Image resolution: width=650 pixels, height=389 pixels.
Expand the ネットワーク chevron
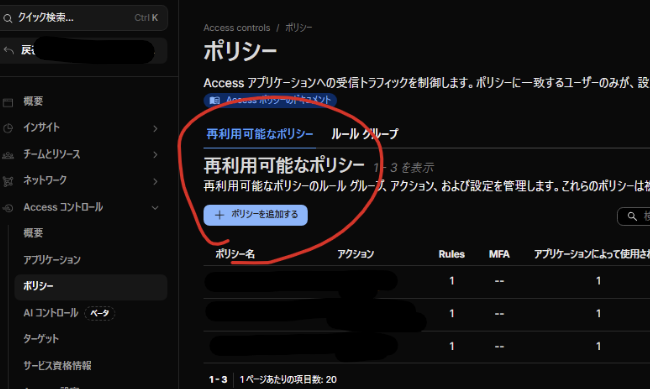tap(155, 181)
